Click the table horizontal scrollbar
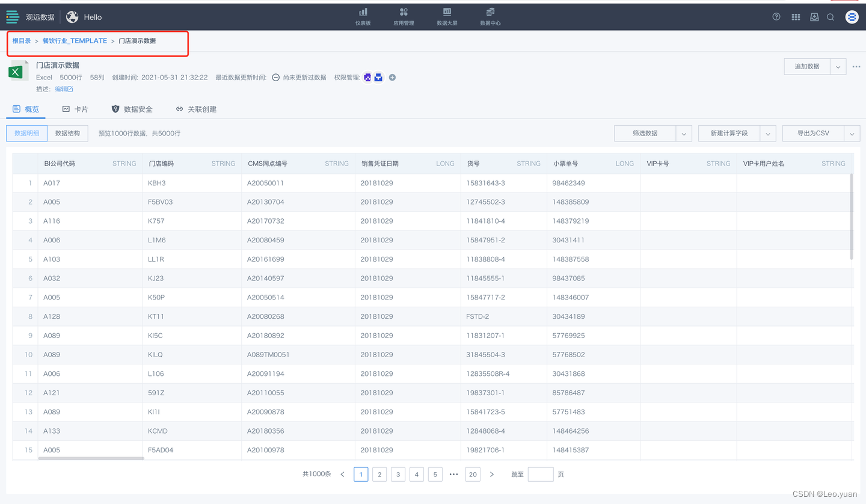 (x=91, y=458)
